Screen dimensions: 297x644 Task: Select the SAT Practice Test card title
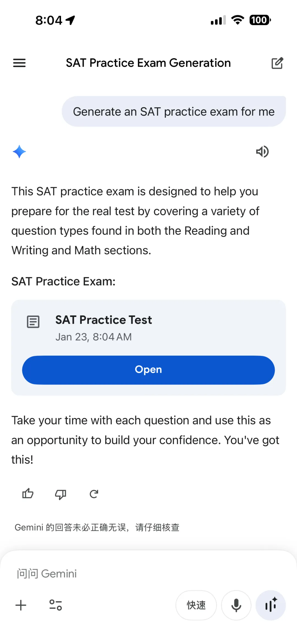[104, 320]
